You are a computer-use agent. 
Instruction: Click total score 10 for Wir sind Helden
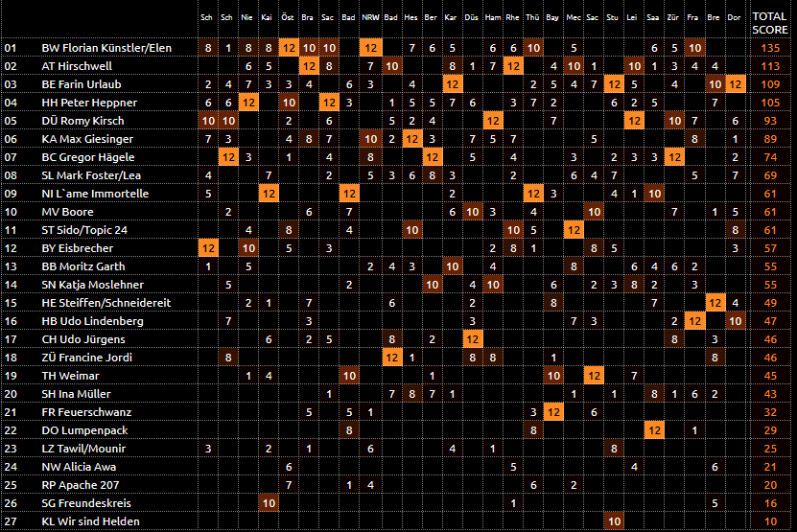click(x=770, y=521)
